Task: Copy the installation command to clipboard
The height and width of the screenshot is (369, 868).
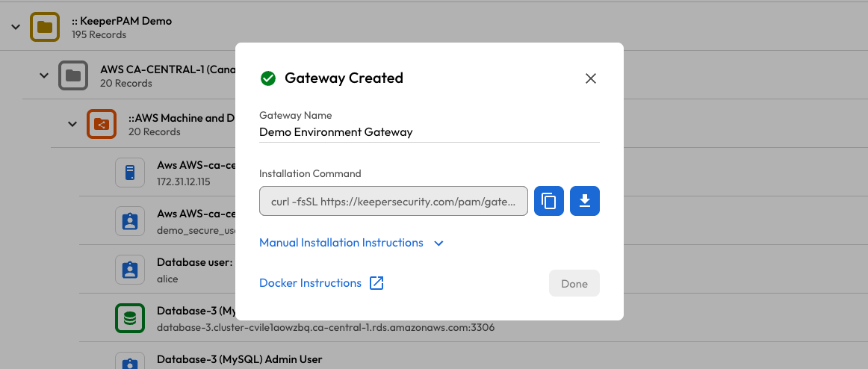Action: click(x=549, y=202)
